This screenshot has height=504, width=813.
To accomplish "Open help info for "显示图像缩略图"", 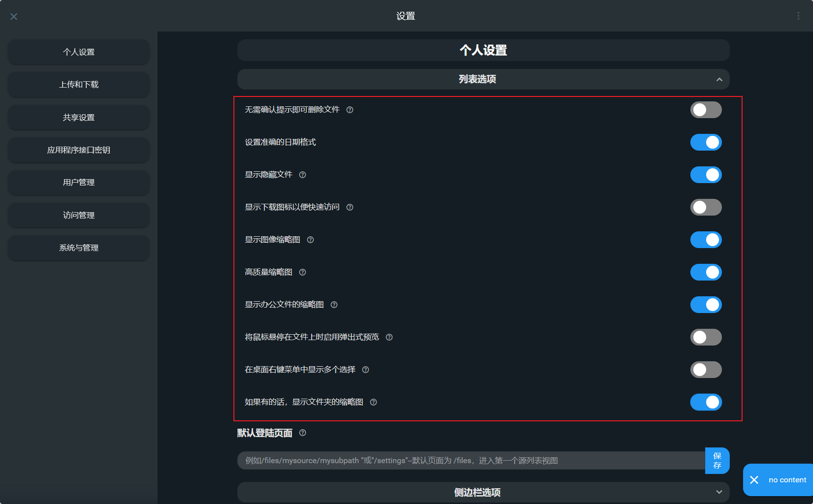I will coord(310,240).
